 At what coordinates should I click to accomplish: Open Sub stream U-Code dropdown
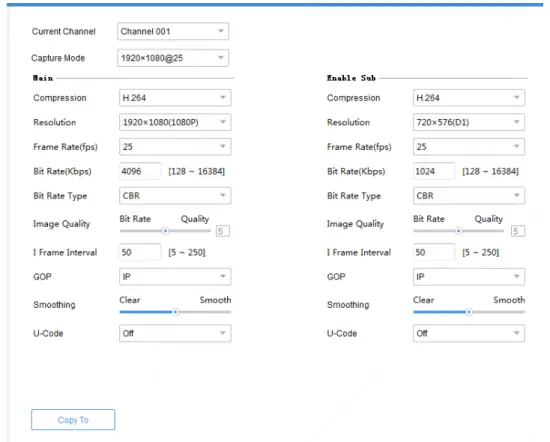coord(469,333)
